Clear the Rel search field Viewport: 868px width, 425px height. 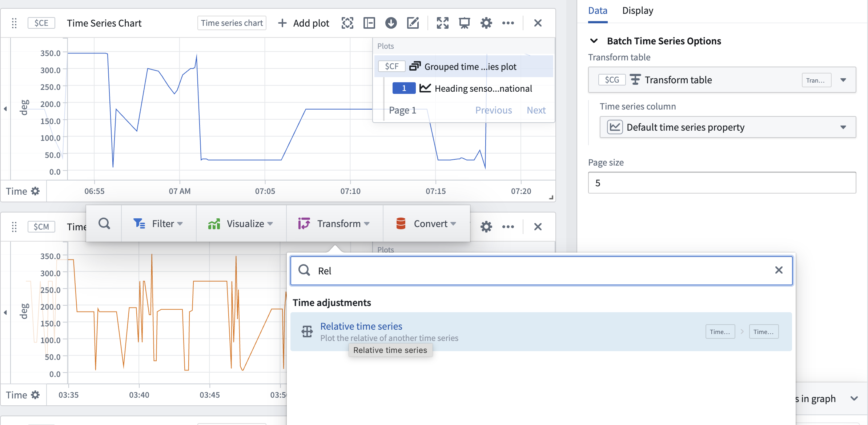click(779, 270)
